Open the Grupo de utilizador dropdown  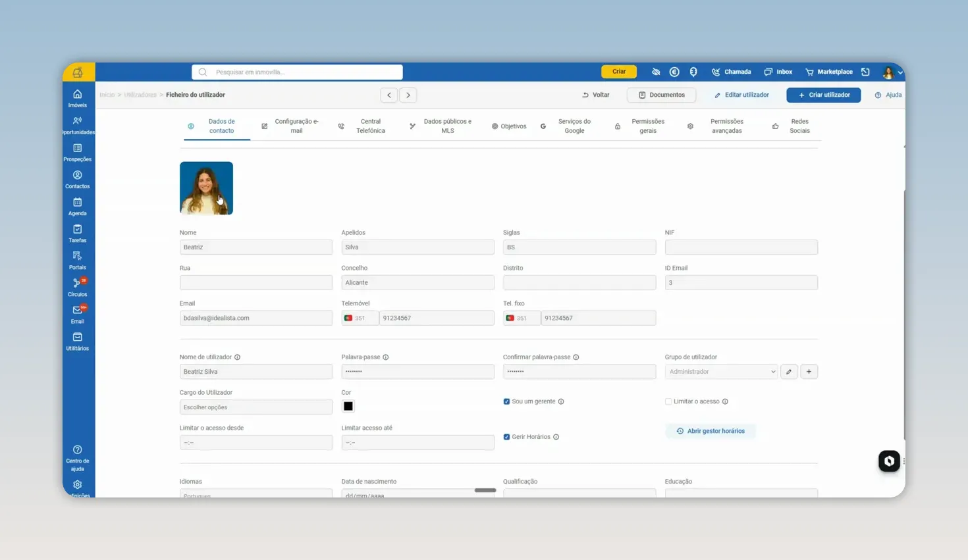(721, 372)
